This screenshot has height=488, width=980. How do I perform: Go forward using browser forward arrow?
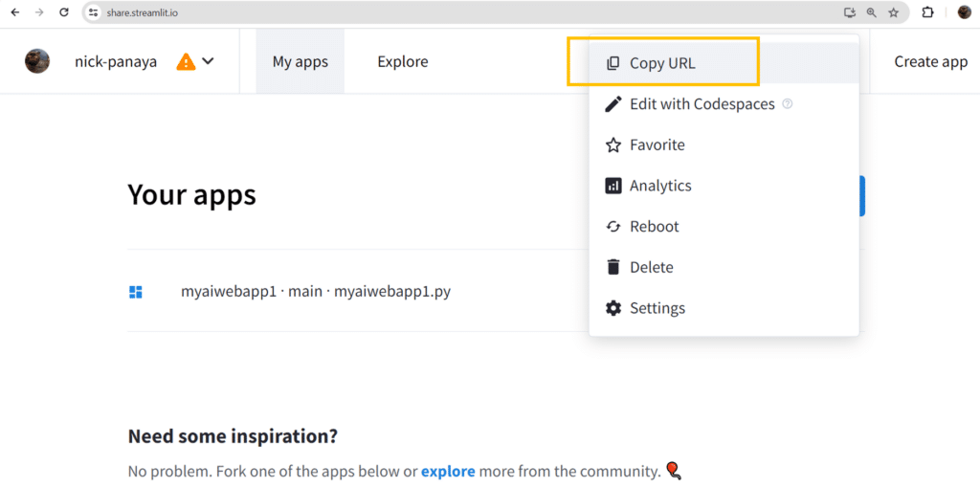pos(39,12)
